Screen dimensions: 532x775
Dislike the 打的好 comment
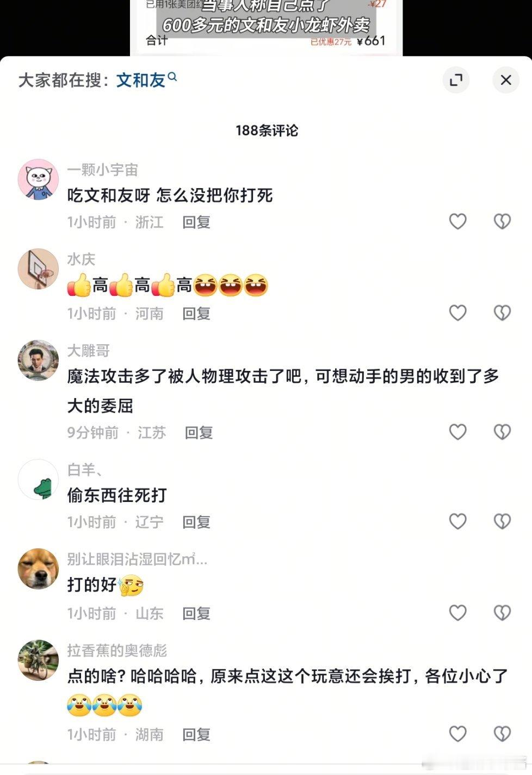502,613
